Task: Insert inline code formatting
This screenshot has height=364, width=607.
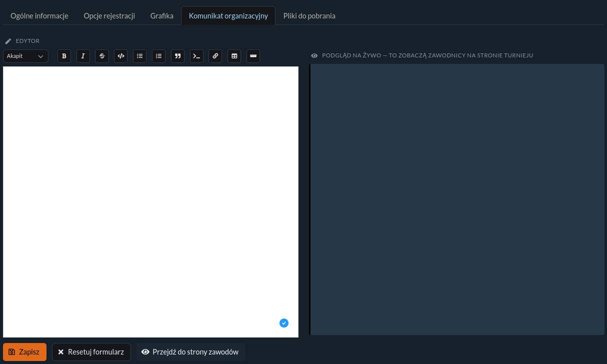Action: (120, 56)
